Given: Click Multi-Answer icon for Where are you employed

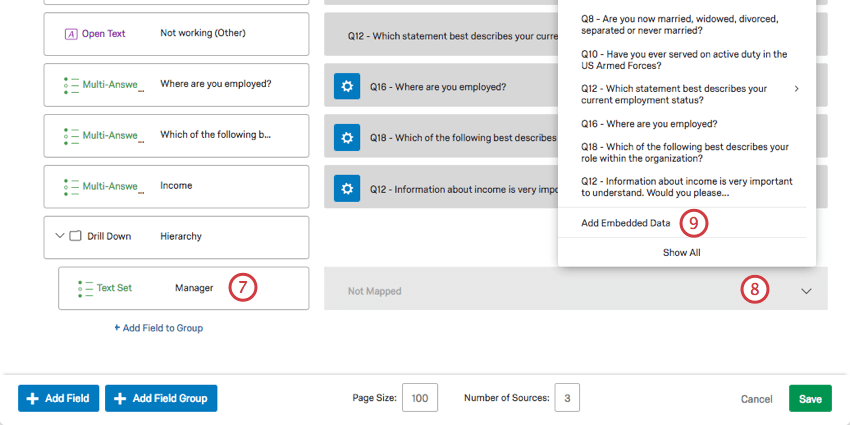Looking at the screenshot, I should 71,84.
